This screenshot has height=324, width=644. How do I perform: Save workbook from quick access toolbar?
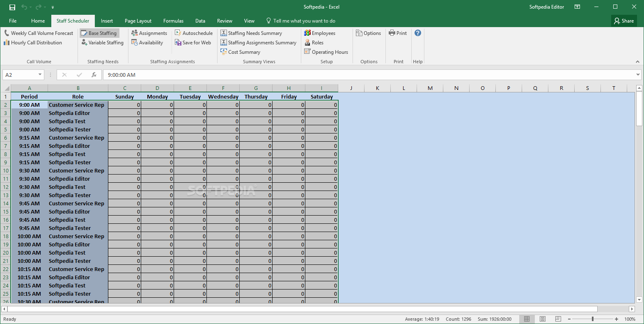12,7
